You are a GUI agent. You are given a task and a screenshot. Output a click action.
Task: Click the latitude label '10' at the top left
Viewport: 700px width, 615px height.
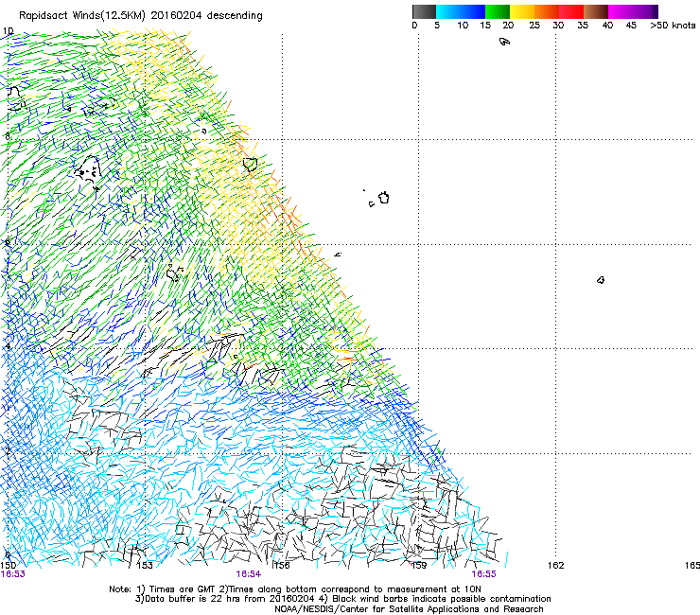8,31
